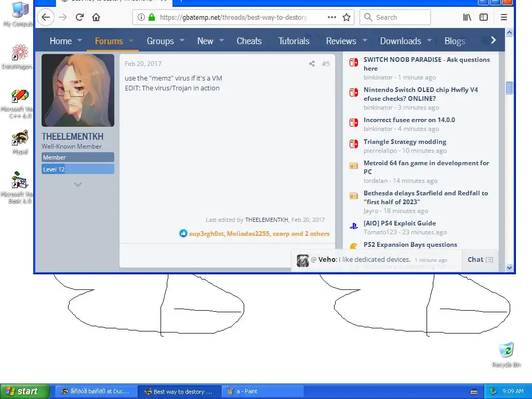Click the PlayStation icon beside PS4 Exploit Guide

point(353,226)
